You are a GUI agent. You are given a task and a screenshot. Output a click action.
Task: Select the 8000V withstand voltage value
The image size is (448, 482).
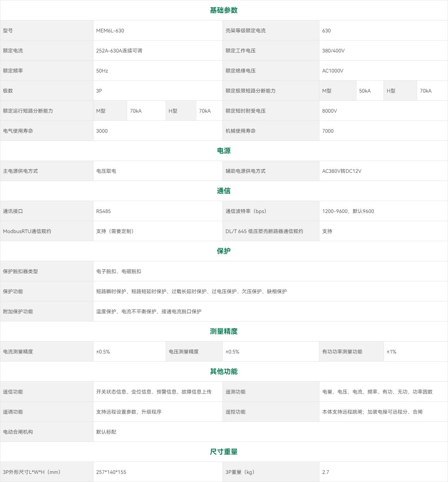tap(329, 111)
